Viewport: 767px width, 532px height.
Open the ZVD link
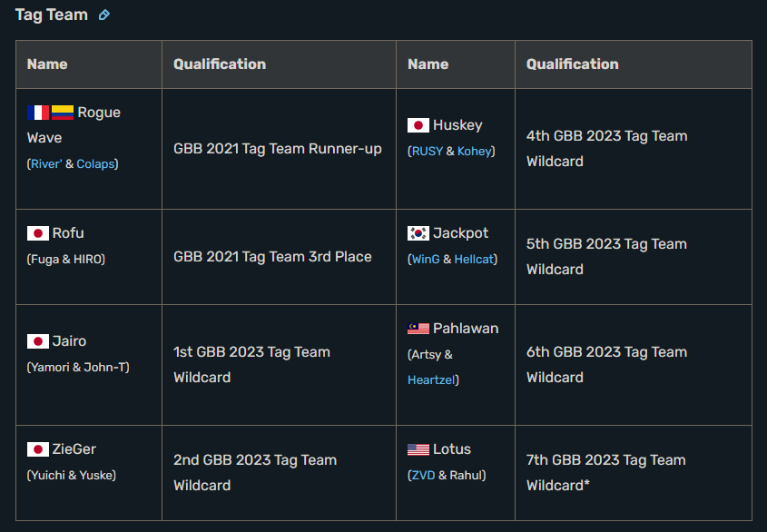tap(423, 475)
